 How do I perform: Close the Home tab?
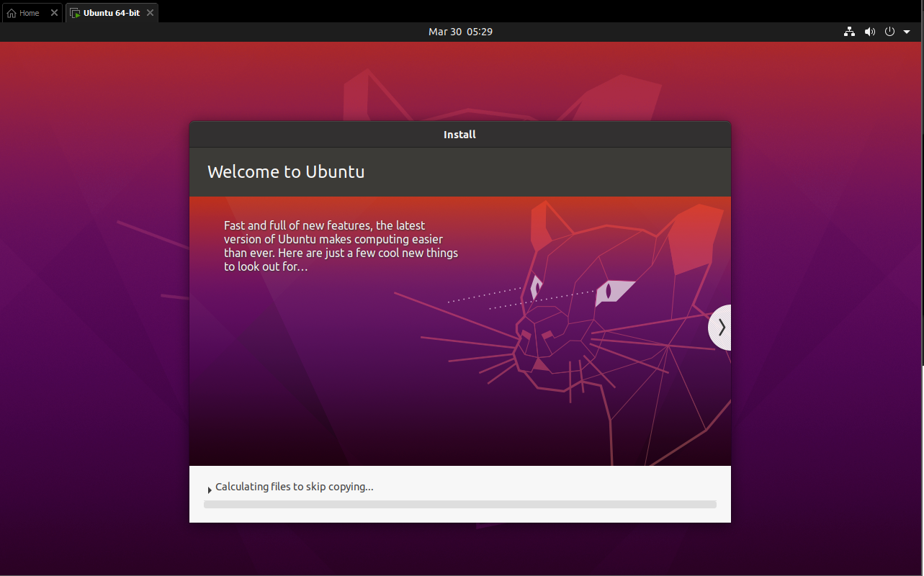54,13
